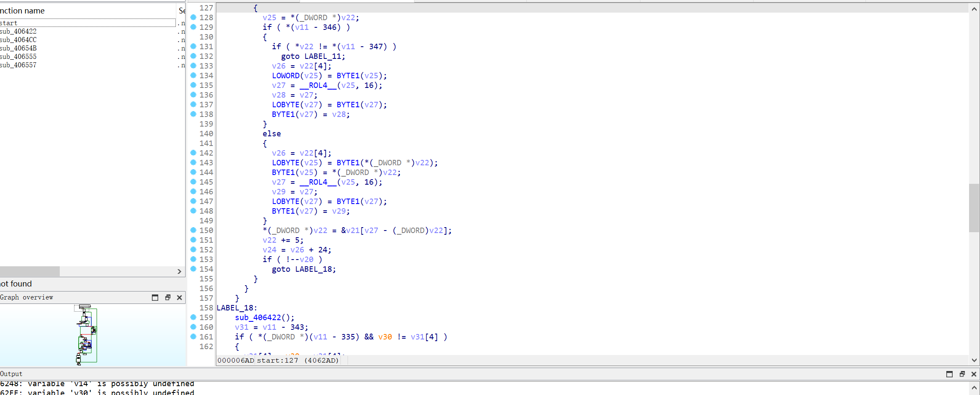Image resolution: width=980 pixels, height=395 pixels.
Task: Click v22 += 5 on line 151
Action: (283, 240)
